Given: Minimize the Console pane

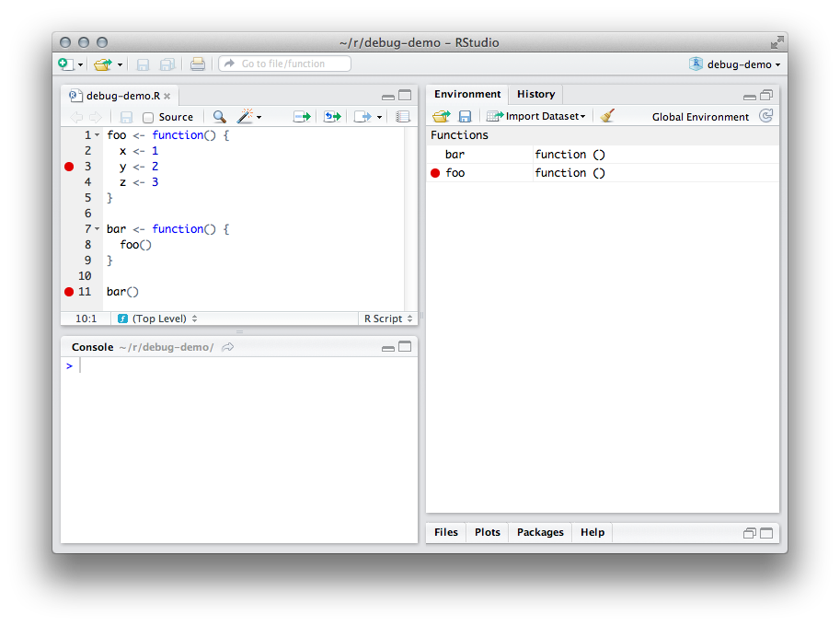Looking at the screenshot, I should (388, 348).
